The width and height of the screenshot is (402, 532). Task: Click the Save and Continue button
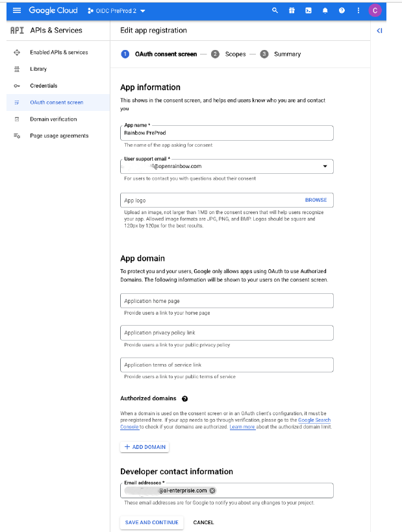(x=152, y=522)
